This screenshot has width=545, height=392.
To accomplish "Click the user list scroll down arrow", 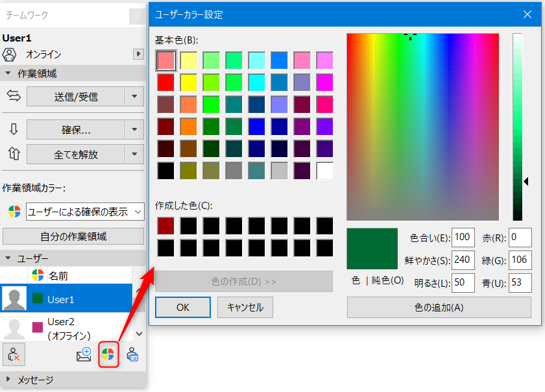I will point(139,334).
